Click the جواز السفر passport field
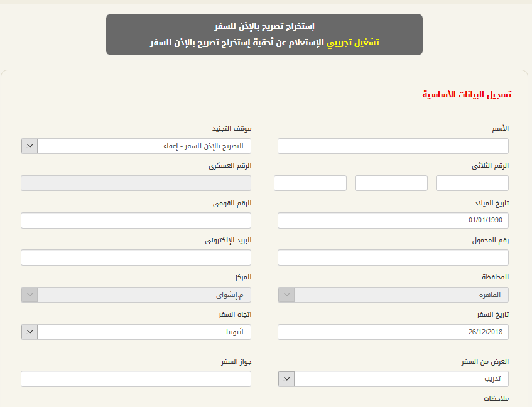Viewport: 532px width, 407px height. [x=136, y=379]
